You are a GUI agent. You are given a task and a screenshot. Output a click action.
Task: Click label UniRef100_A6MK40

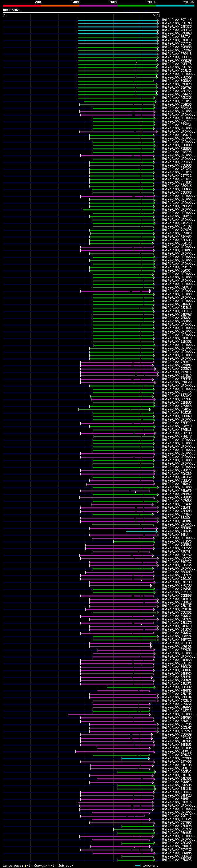coord(176,417)
